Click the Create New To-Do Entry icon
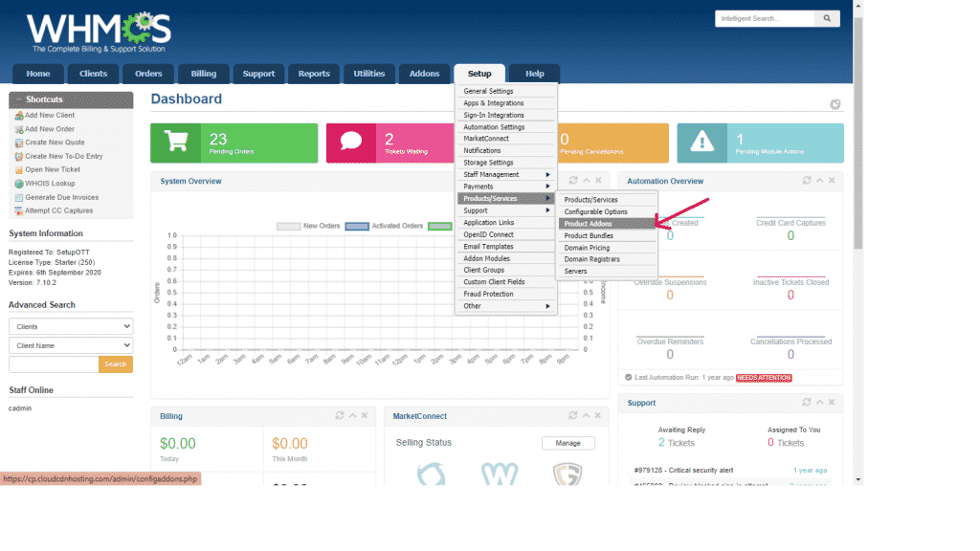This screenshot has height=551, width=980. [19, 157]
